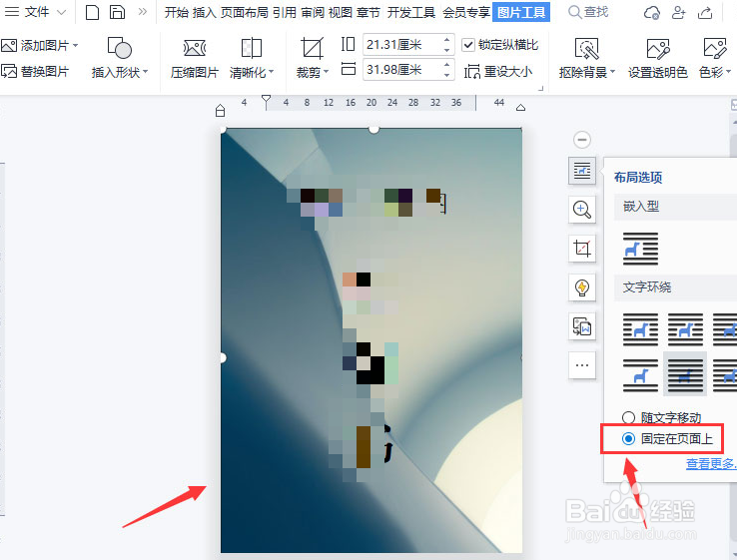Open the 查看更多 link

click(711, 464)
